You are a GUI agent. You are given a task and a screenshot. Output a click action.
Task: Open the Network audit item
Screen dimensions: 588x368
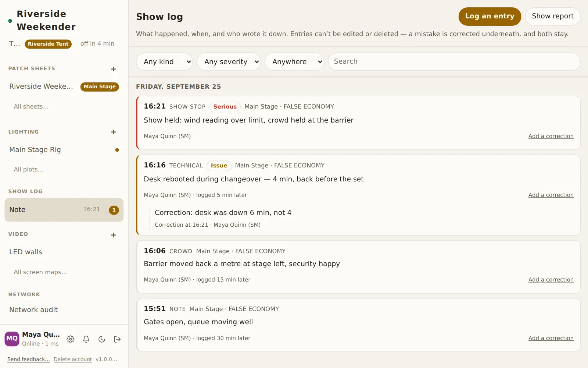click(x=33, y=310)
